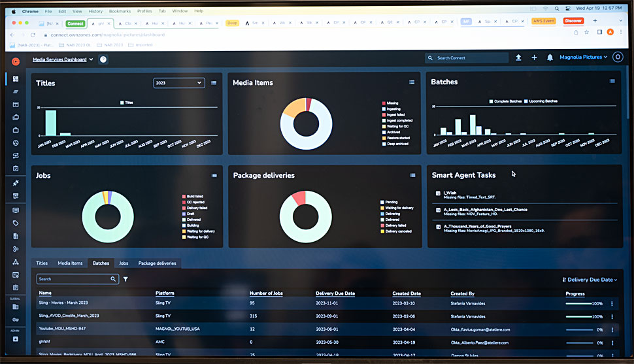634x364 pixels.
Task: Open the notifications bell
Action: point(550,58)
